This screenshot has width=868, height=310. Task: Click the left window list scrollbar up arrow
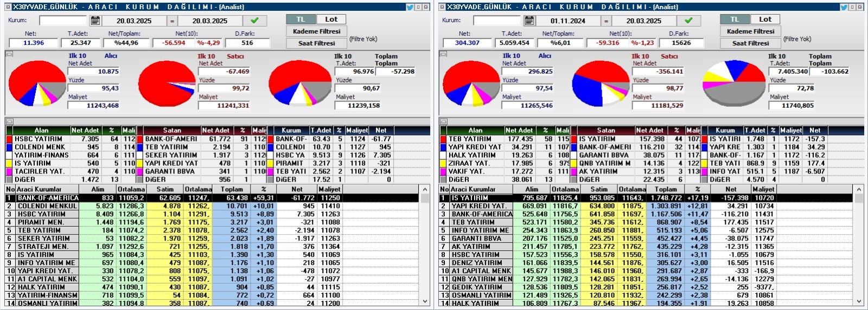click(425, 190)
